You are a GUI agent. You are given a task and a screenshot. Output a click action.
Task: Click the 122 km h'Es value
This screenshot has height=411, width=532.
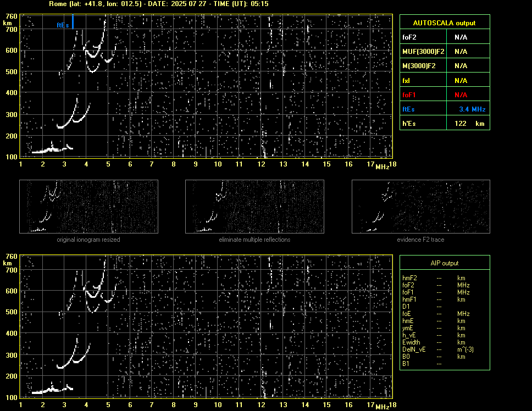pos(469,124)
